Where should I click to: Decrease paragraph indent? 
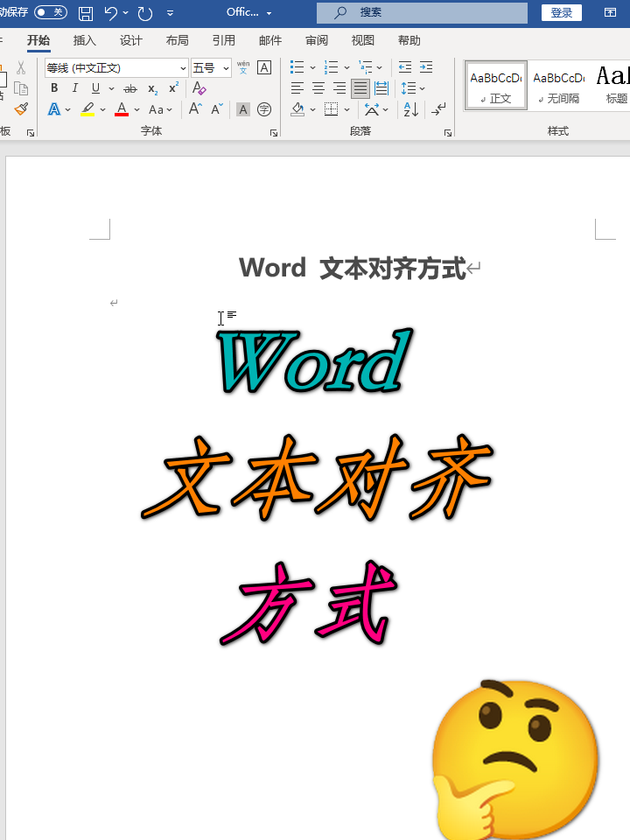tap(405, 67)
